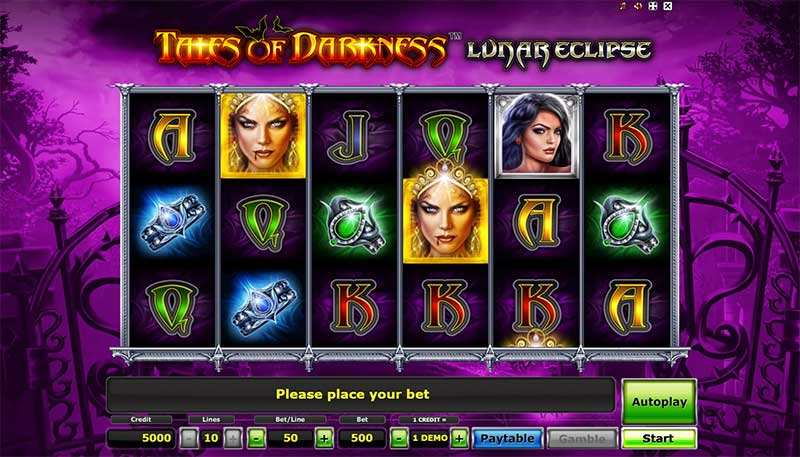Select the dark-haired woman portrait symbol
The width and height of the screenshot is (800, 457).
[537, 135]
